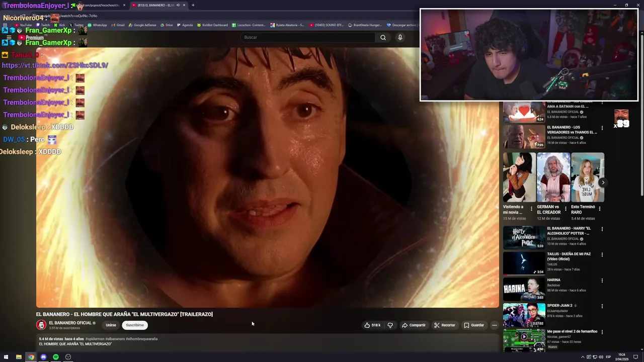Open the WhatsApp bookmark
The image size is (644, 362).
click(x=97, y=25)
